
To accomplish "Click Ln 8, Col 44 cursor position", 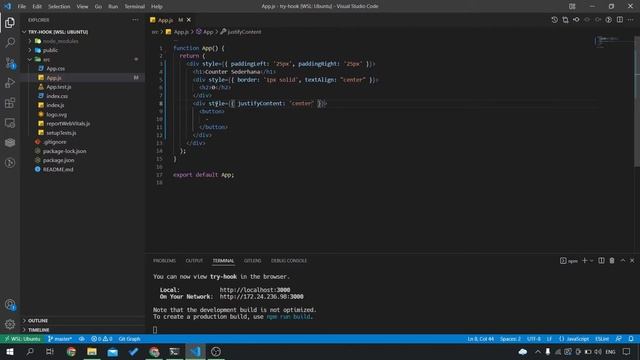I will pyautogui.click(x=480, y=339).
